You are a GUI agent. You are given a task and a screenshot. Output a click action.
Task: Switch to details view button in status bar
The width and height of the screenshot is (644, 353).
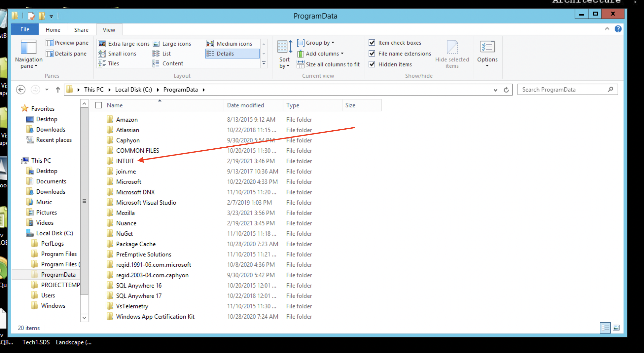pos(605,328)
